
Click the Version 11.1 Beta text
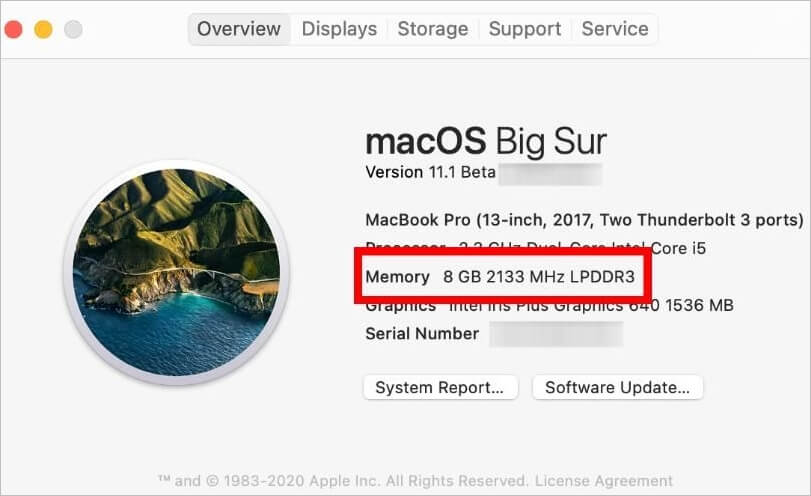click(430, 172)
